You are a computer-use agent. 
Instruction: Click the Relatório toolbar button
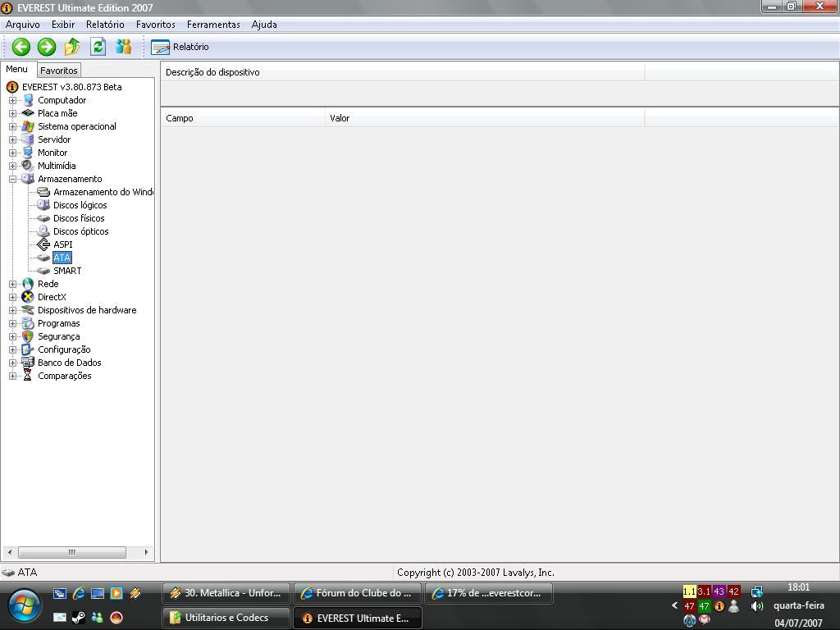point(180,47)
